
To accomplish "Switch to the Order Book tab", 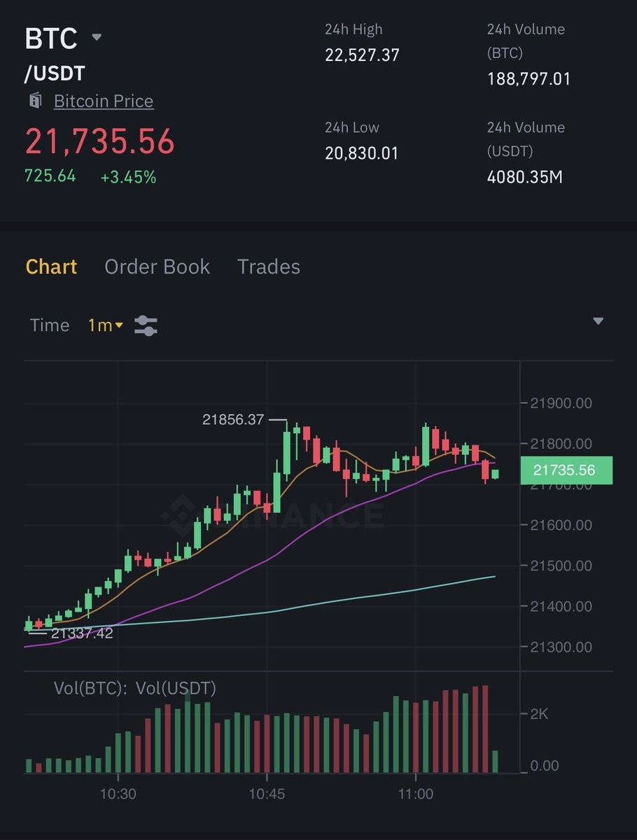I will 157,267.
